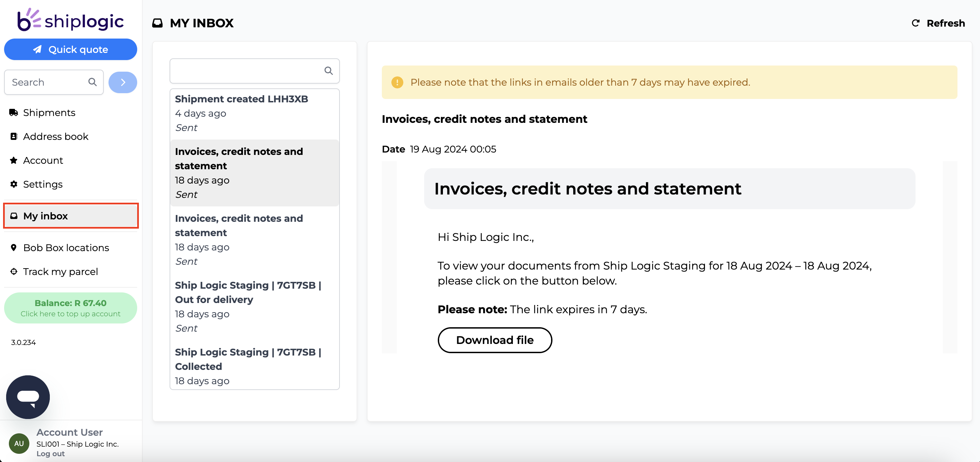Click the Address book contact icon
The image size is (980, 462).
(x=14, y=136)
